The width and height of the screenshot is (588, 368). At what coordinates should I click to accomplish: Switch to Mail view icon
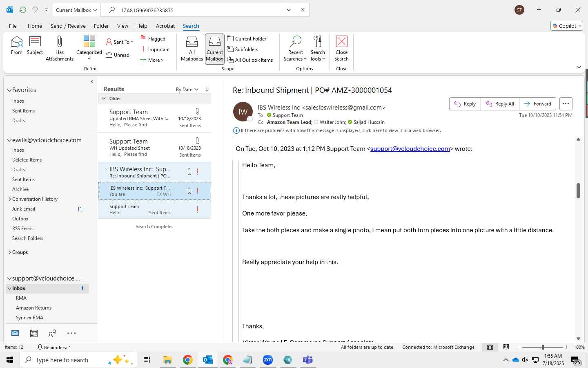[x=15, y=333]
